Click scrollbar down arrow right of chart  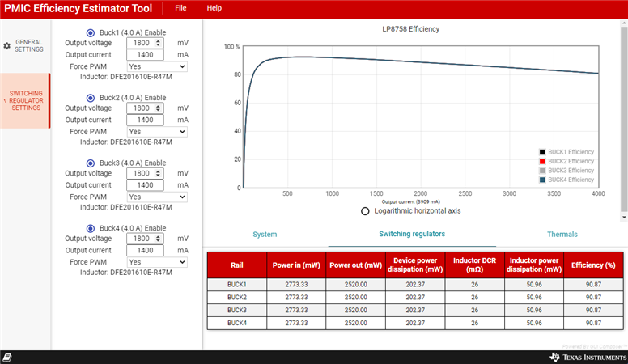[x=624, y=218]
